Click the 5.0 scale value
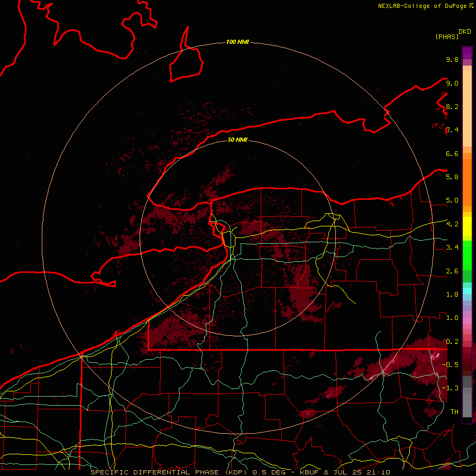 (452, 200)
